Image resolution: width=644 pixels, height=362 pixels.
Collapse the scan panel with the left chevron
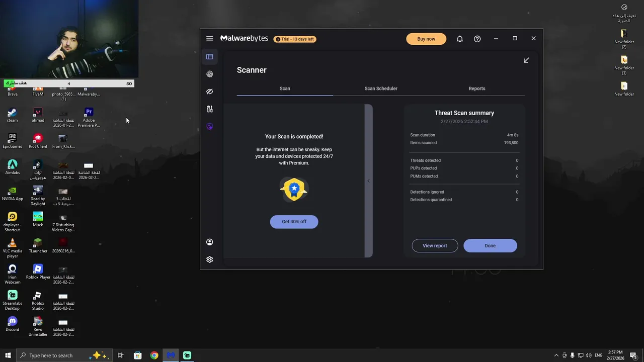tap(368, 181)
